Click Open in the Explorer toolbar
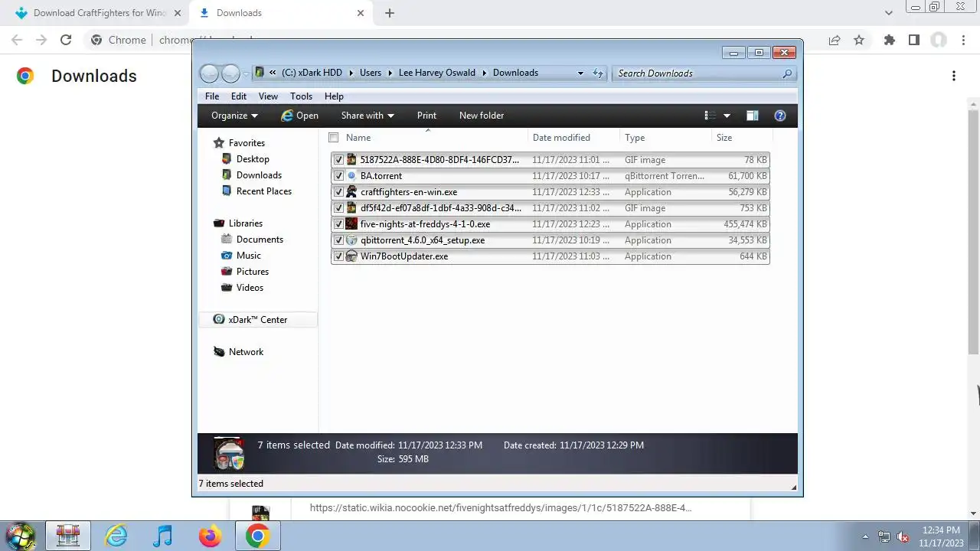Image resolution: width=980 pixels, height=551 pixels. point(299,116)
